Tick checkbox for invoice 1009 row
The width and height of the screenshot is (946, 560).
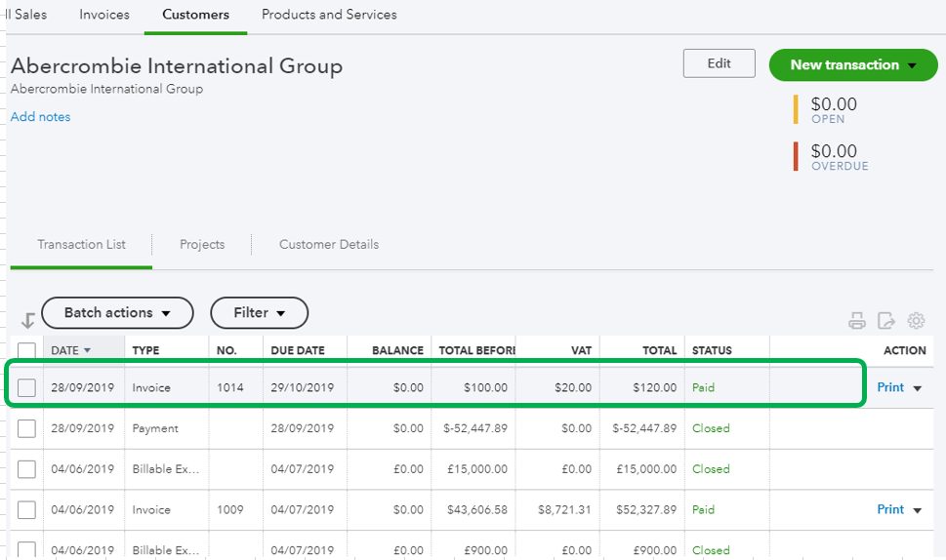27,510
